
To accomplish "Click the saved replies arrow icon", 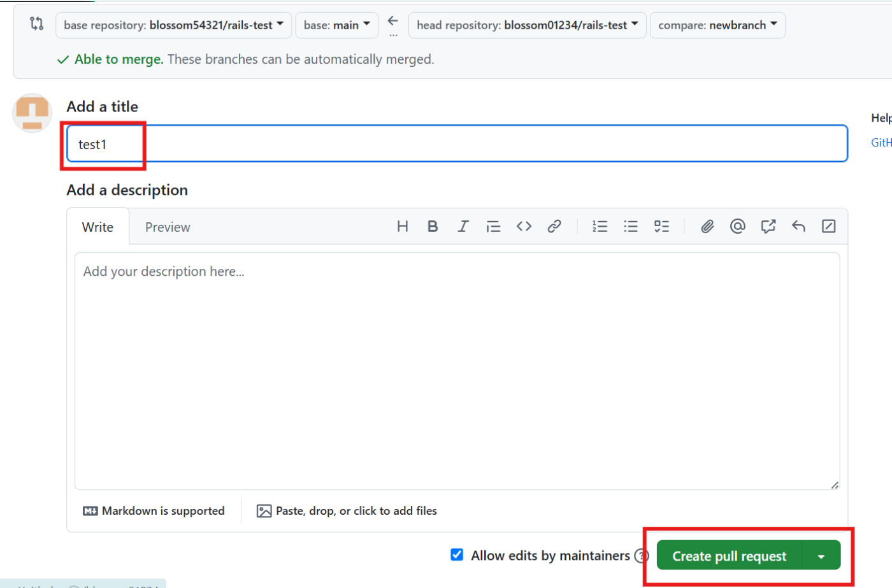I will 798,226.
